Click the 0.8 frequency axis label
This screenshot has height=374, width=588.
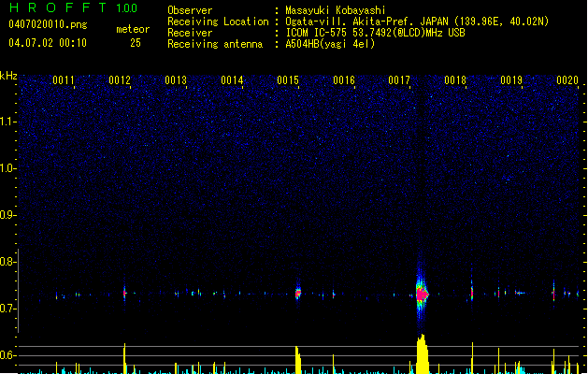(x=7, y=262)
